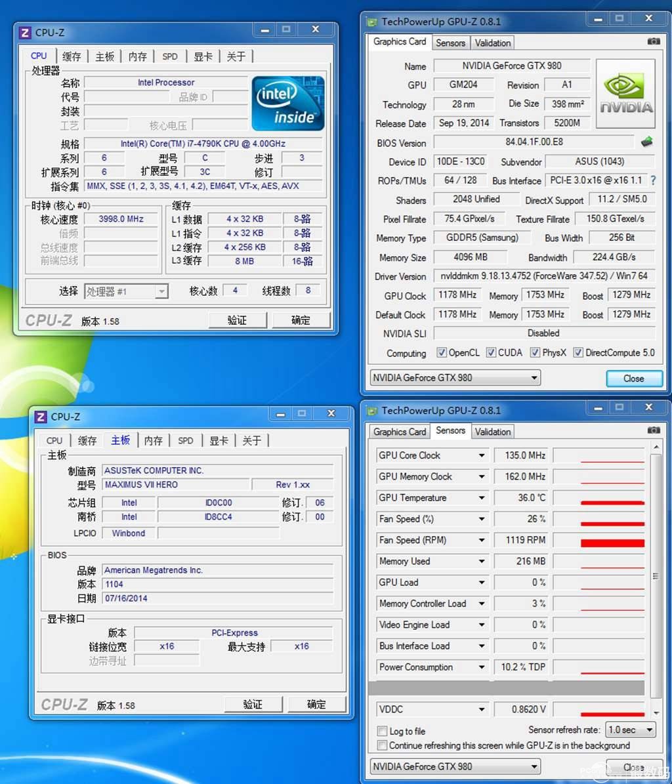The image size is (672, 784).
Task: Click GPU-Z title bar icon in Sensors window
Action: (371, 411)
